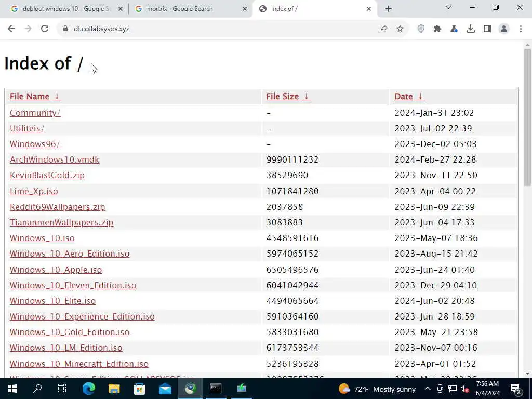Image resolution: width=532 pixels, height=399 pixels.
Task: Download Windows_10_LM_Edition.iso
Action: pos(66,348)
